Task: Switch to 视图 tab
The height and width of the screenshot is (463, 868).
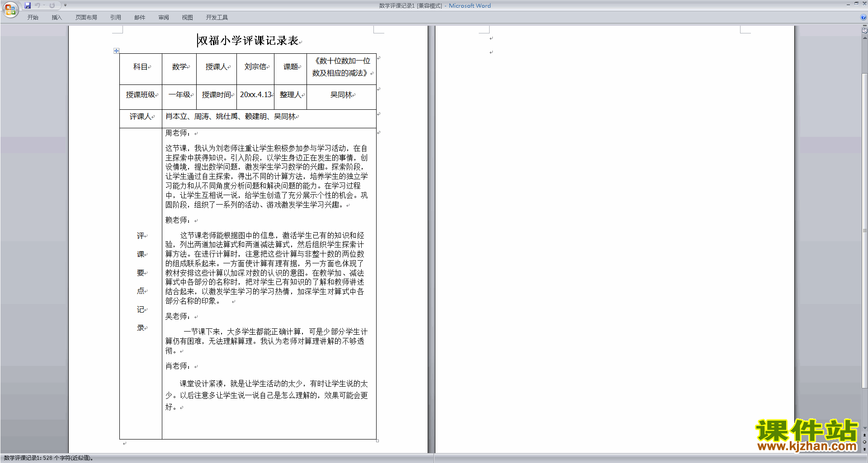Action: point(188,18)
